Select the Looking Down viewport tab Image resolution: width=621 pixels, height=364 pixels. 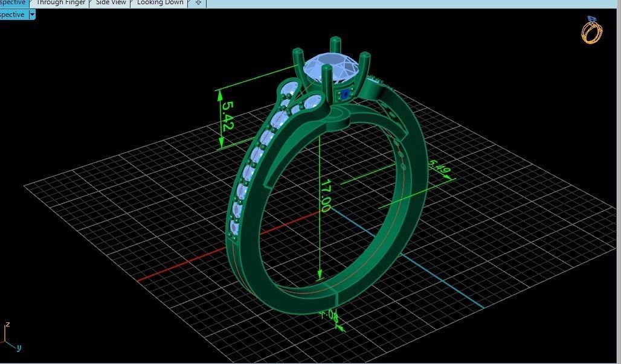(x=160, y=3)
